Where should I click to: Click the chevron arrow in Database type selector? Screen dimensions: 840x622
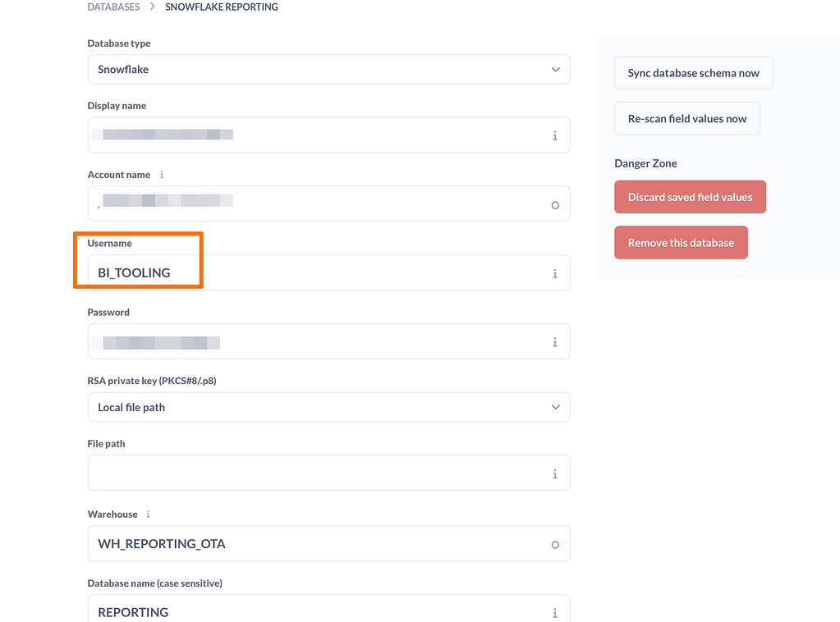(x=556, y=70)
